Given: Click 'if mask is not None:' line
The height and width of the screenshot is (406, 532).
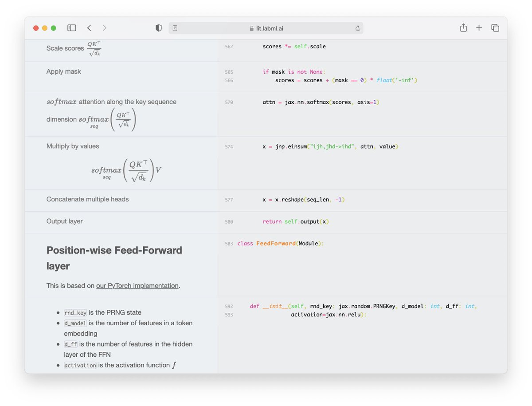Looking at the screenshot, I should pos(294,71).
